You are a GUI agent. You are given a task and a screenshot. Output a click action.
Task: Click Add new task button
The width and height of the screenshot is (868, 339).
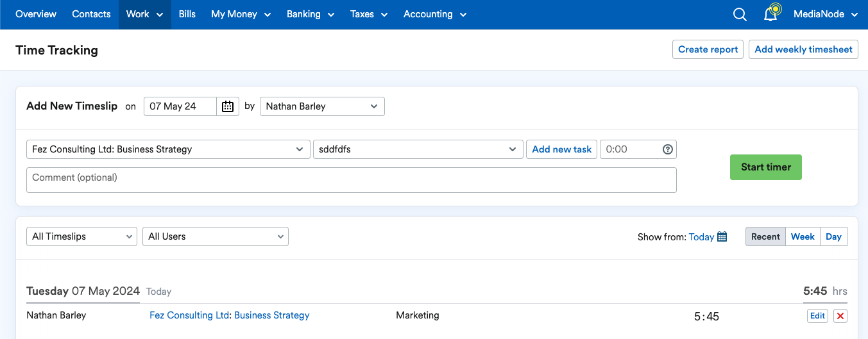(x=562, y=149)
